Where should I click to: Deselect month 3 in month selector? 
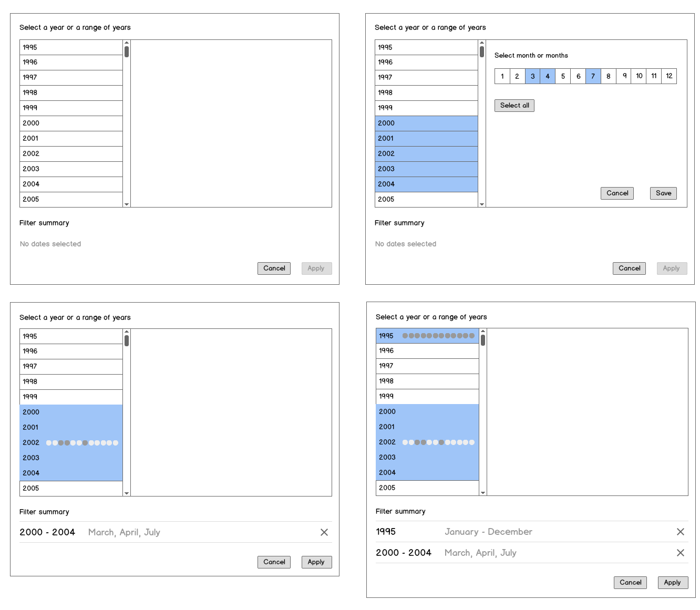532,76
